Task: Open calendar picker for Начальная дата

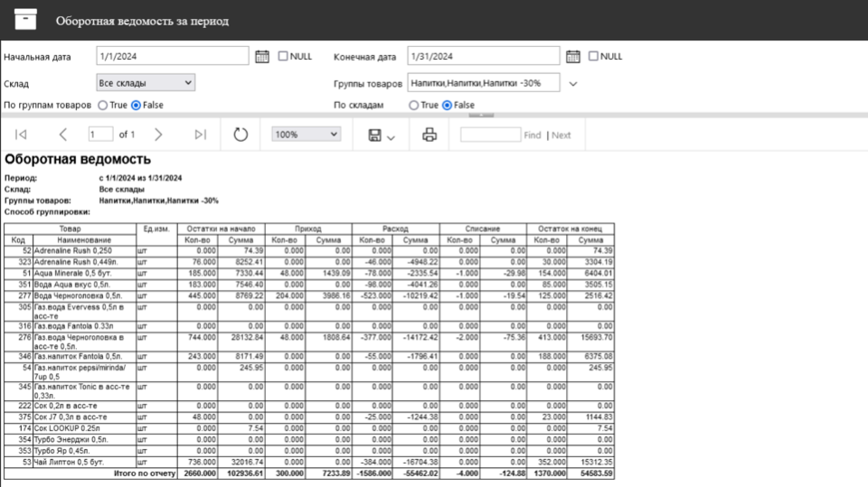Action: click(x=262, y=56)
